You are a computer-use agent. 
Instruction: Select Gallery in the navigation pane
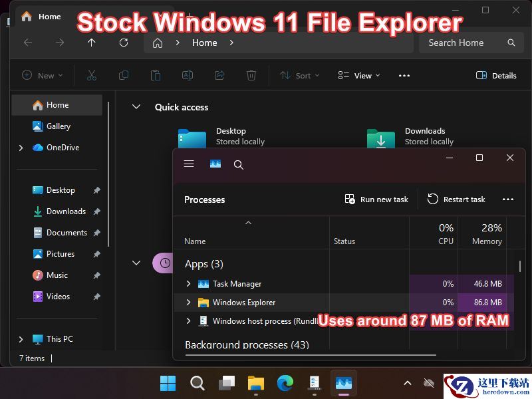(58, 126)
